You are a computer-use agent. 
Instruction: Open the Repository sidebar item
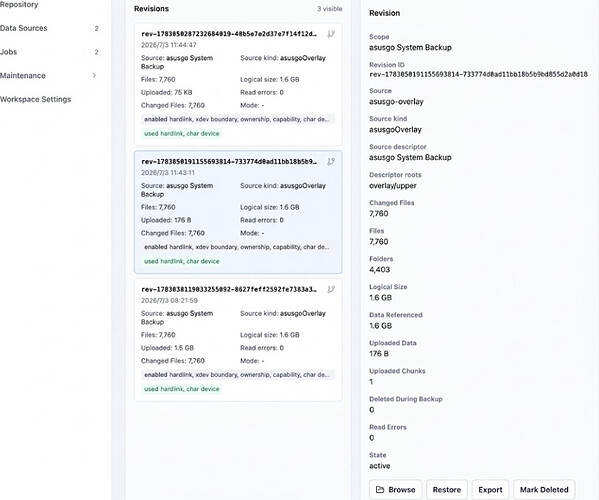(x=19, y=5)
